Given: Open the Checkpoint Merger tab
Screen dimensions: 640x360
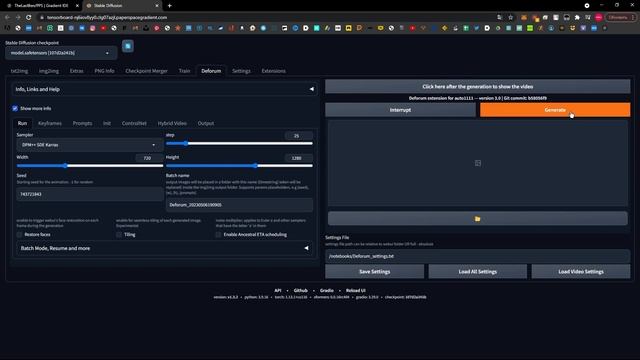Looking at the screenshot, I should pos(147,71).
